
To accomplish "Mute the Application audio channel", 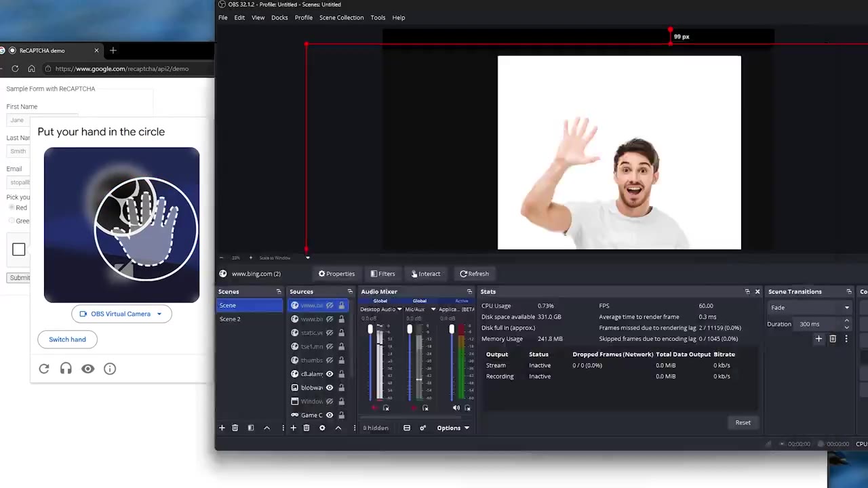I will [x=456, y=408].
